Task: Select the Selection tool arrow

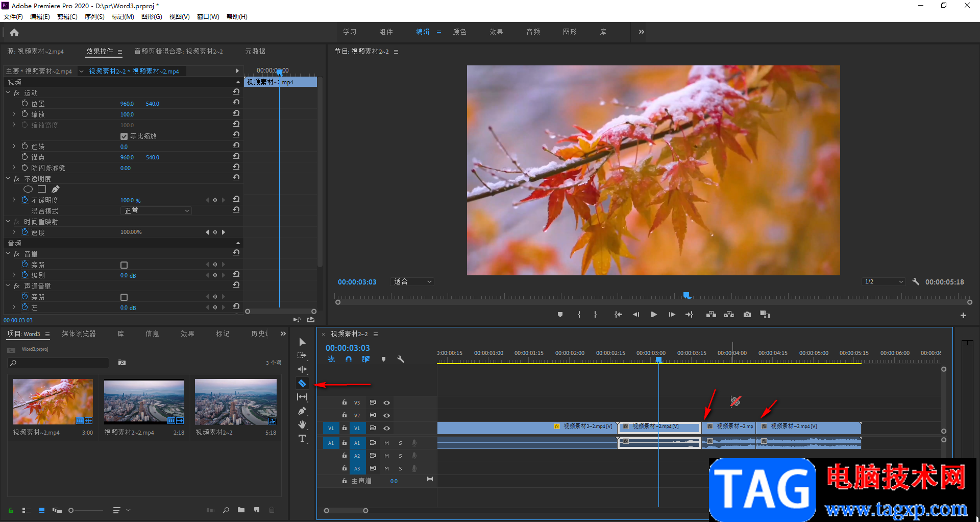Action: [302, 342]
